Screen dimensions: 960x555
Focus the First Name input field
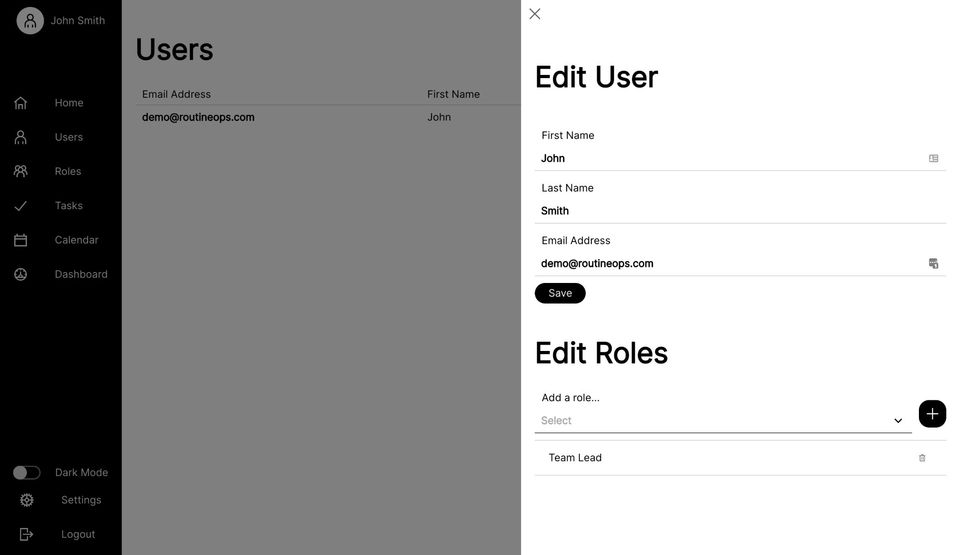point(730,158)
